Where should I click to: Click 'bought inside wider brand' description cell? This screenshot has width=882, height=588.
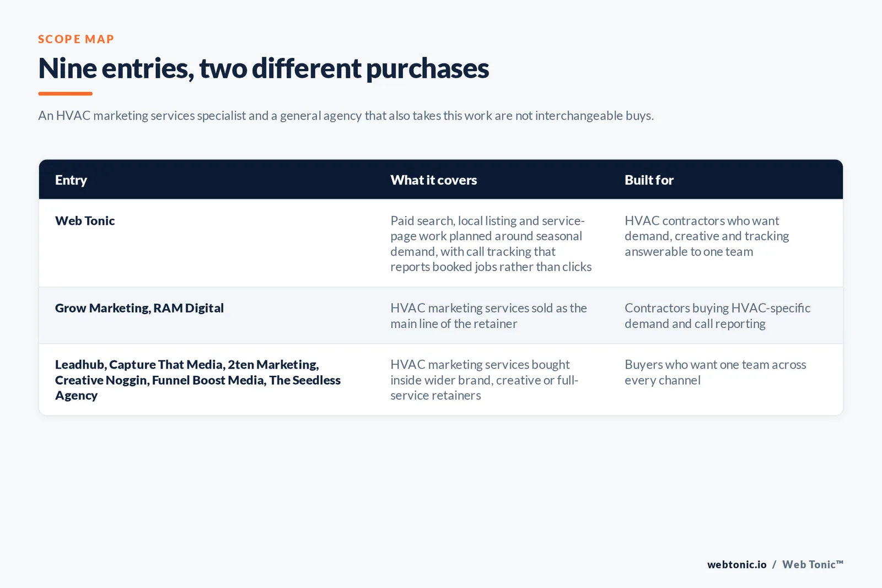[x=484, y=380]
